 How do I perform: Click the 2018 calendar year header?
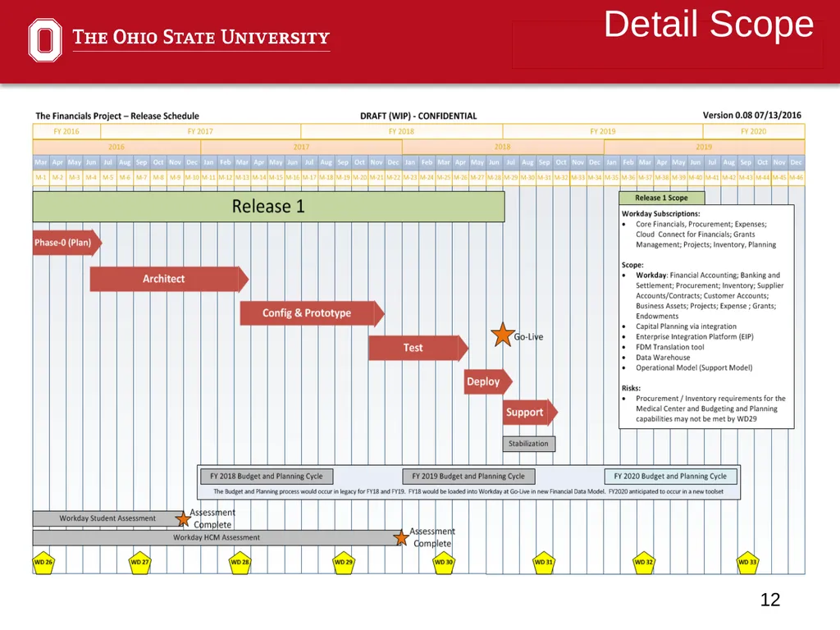503,147
